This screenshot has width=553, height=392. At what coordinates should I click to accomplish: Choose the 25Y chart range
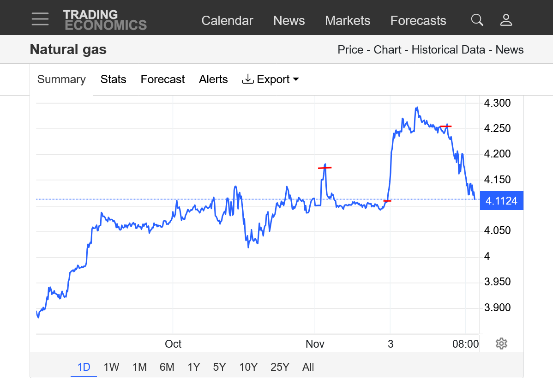[280, 367]
